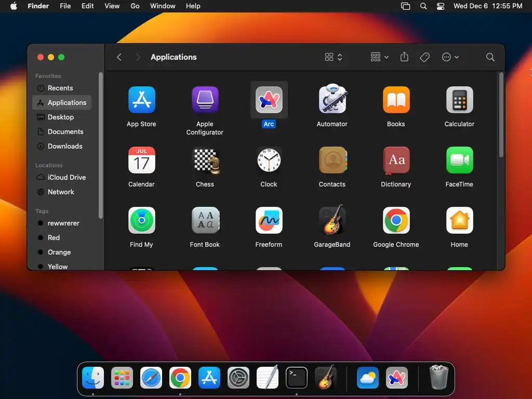This screenshot has height=399, width=532.
Task: Open the Go menu
Action: click(135, 6)
